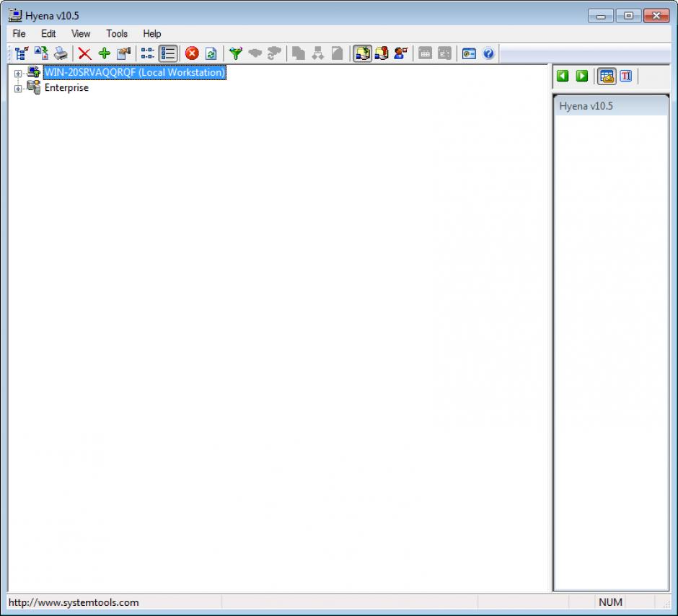Click the green plus add icon
678x616 pixels.
point(104,53)
